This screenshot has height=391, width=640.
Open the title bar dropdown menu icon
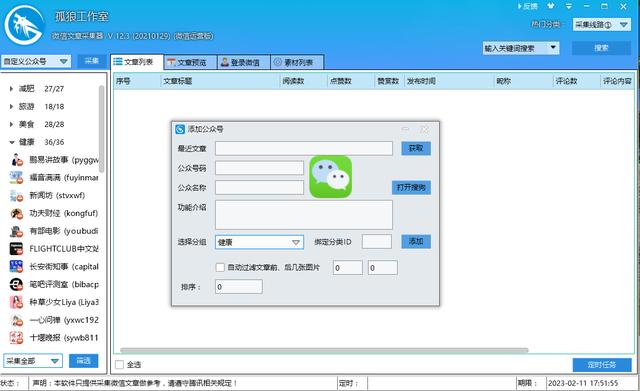569,6
